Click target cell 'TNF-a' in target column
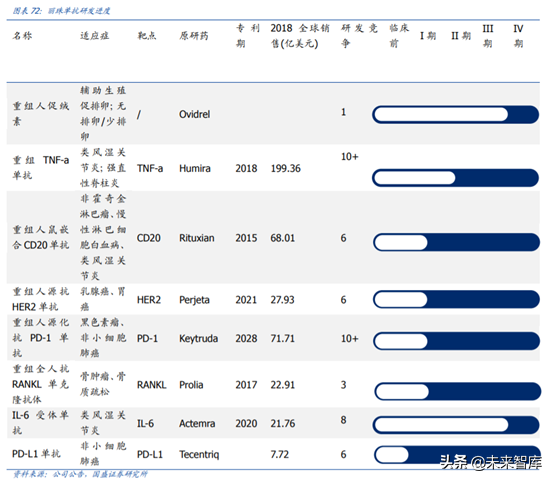This screenshot has width=554, height=482. click(x=150, y=168)
